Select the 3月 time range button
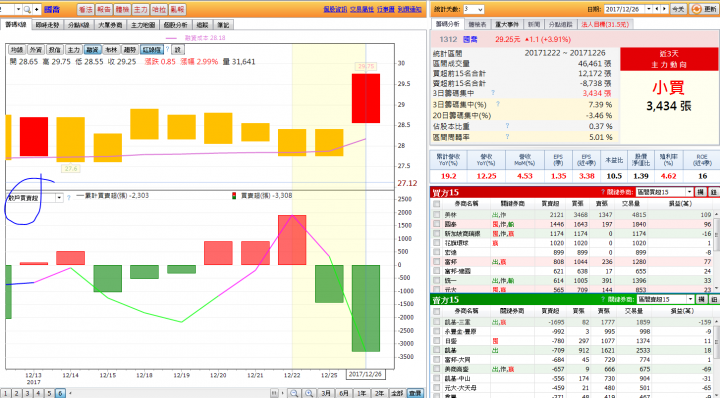 (x=326, y=393)
